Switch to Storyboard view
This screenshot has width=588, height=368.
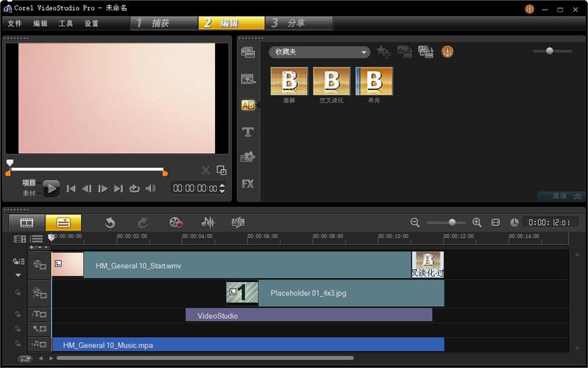pyautogui.click(x=26, y=222)
